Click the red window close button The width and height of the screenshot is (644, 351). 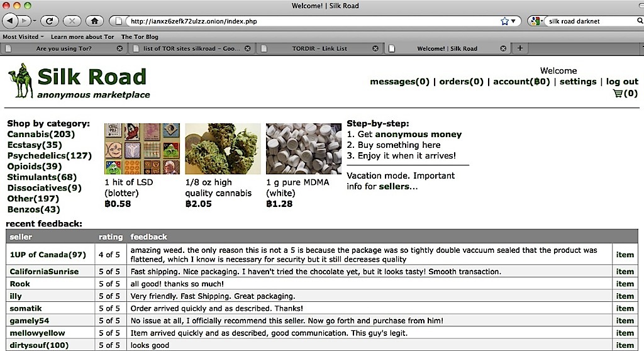point(6,6)
